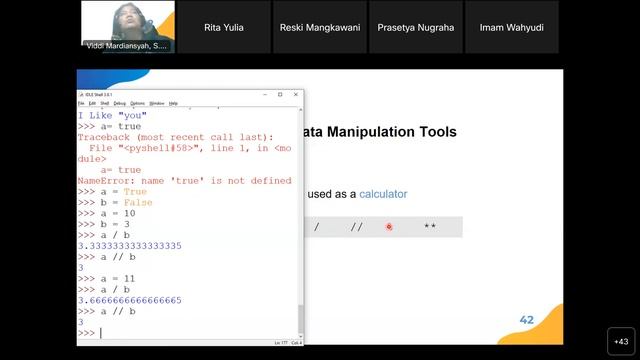Open the Help menu in IDLE Shell
The height and width of the screenshot is (360, 640).
pos(173,103)
